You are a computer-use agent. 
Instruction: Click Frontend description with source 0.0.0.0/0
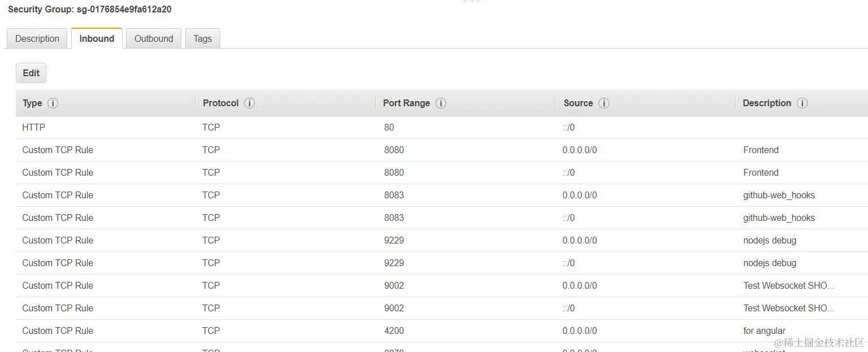(x=761, y=150)
